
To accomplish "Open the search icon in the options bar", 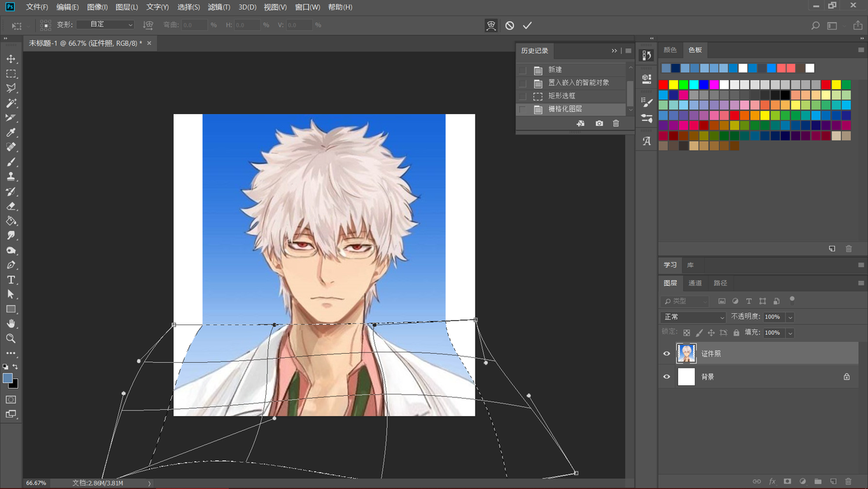I will (x=815, y=25).
